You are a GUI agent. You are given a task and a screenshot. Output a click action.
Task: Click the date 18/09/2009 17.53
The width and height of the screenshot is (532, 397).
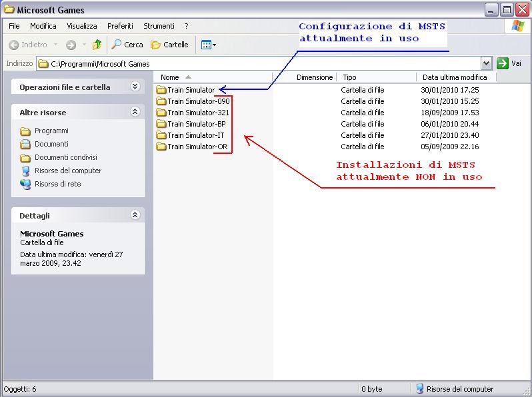[x=450, y=113]
